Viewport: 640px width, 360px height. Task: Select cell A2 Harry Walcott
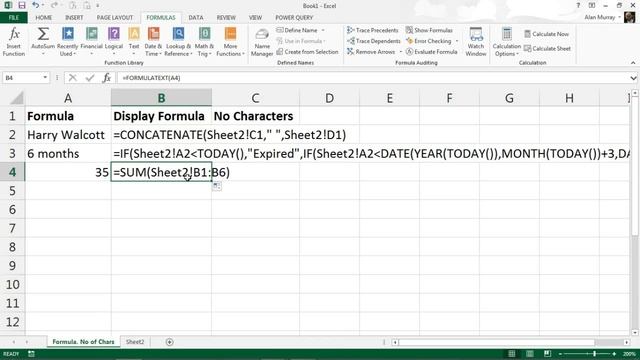68,135
